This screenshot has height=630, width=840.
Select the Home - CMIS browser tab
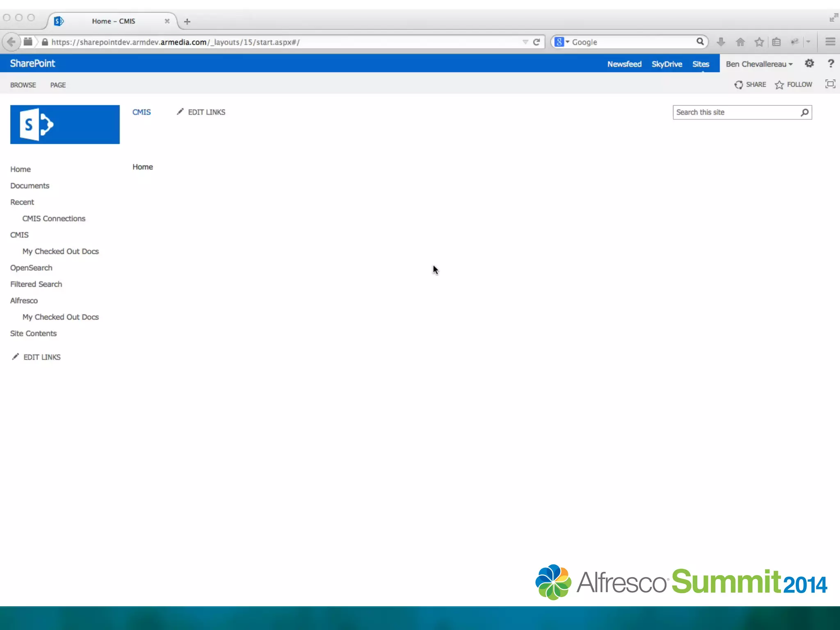pyautogui.click(x=113, y=21)
